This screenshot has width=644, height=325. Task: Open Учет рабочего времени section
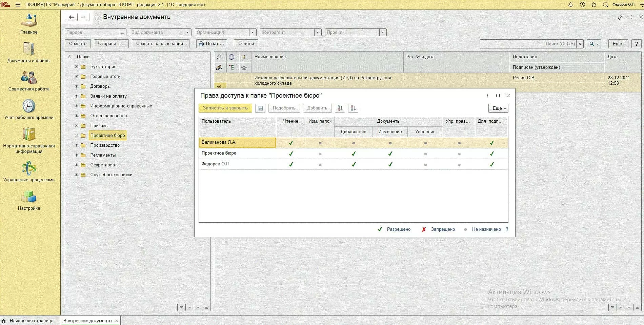29,109
